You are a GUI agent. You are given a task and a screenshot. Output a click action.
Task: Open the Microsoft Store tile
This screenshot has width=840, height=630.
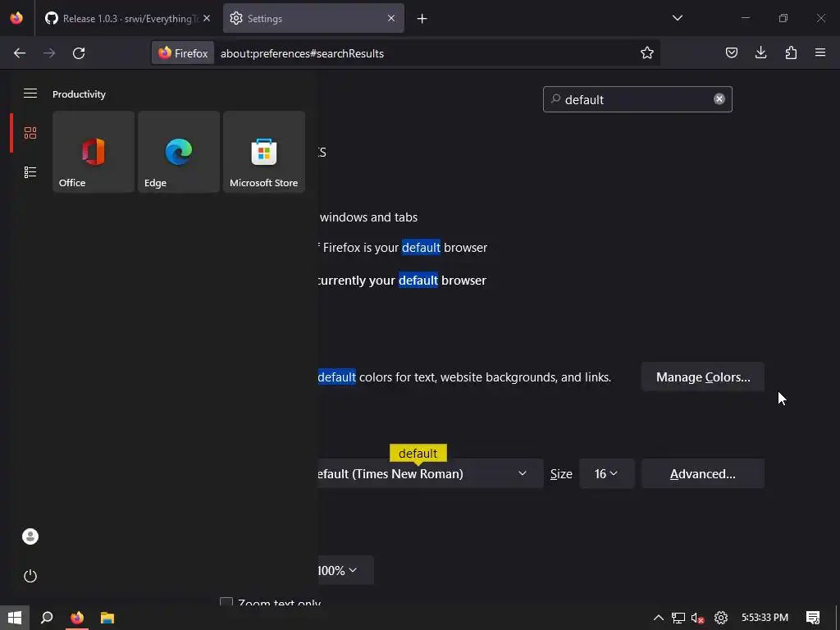pos(263,152)
